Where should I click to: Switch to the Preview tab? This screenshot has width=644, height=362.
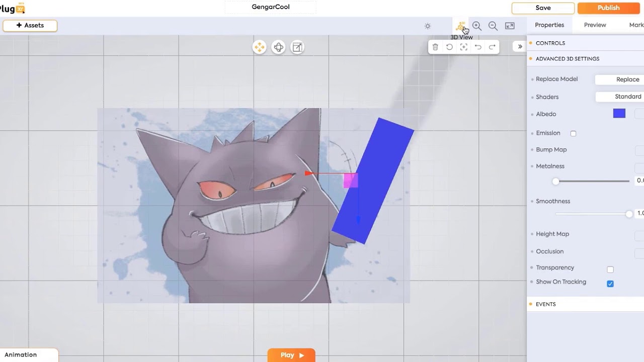coord(595,25)
